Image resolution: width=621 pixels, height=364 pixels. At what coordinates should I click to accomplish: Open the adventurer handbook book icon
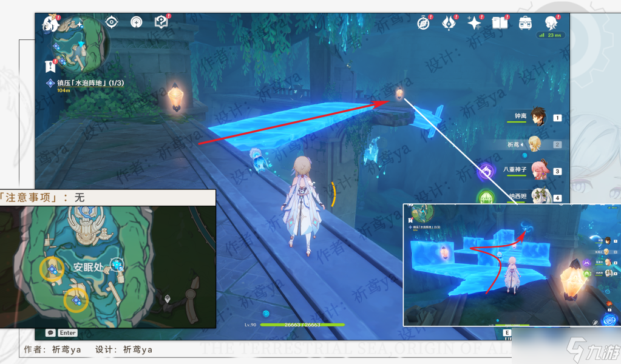pyautogui.click(x=500, y=23)
